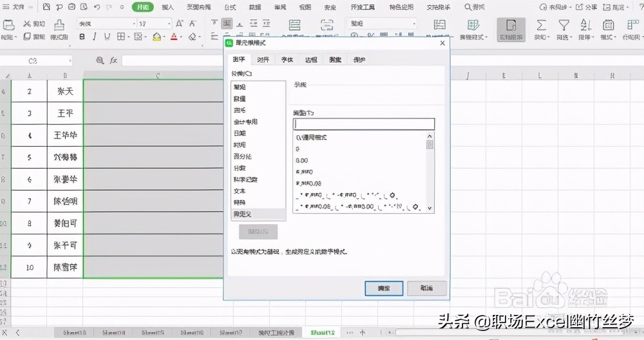This screenshot has width=644, height=340.
Task: Click the Format cells icon near the ribbon's right end
Action: [609, 25]
